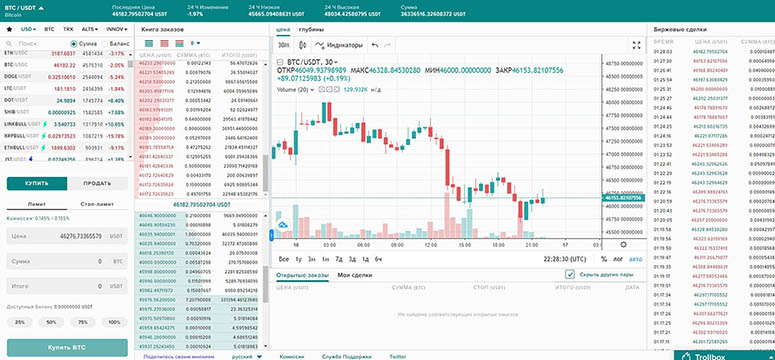Select the Сумма radio option
Screen dimensions: 775x360
[x=83, y=44]
